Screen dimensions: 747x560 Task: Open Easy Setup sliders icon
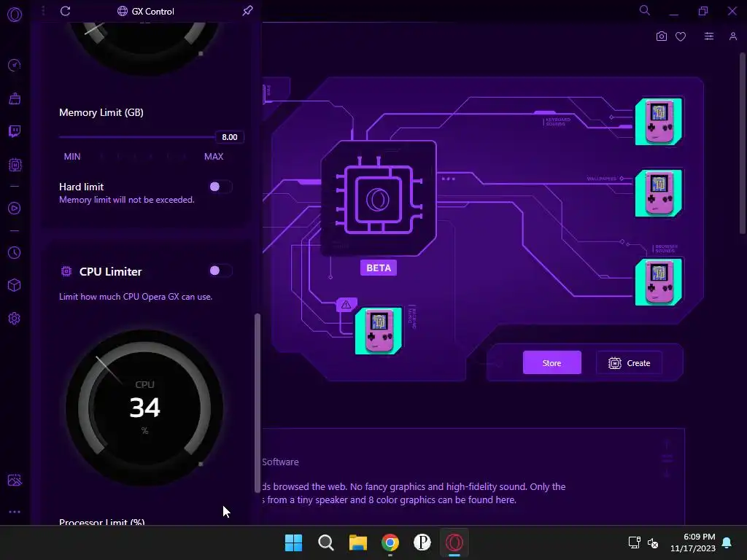click(x=709, y=36)
